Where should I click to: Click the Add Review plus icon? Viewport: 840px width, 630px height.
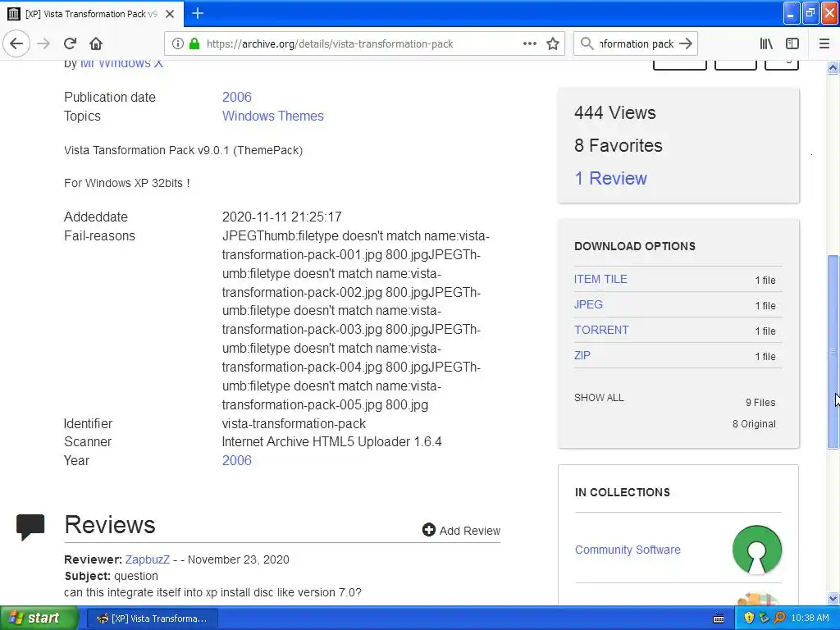coord(428,530)
